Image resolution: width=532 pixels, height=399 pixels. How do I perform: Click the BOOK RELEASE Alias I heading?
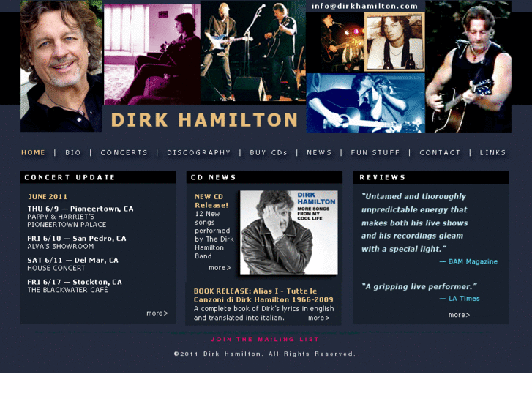[x=263, y=296]
